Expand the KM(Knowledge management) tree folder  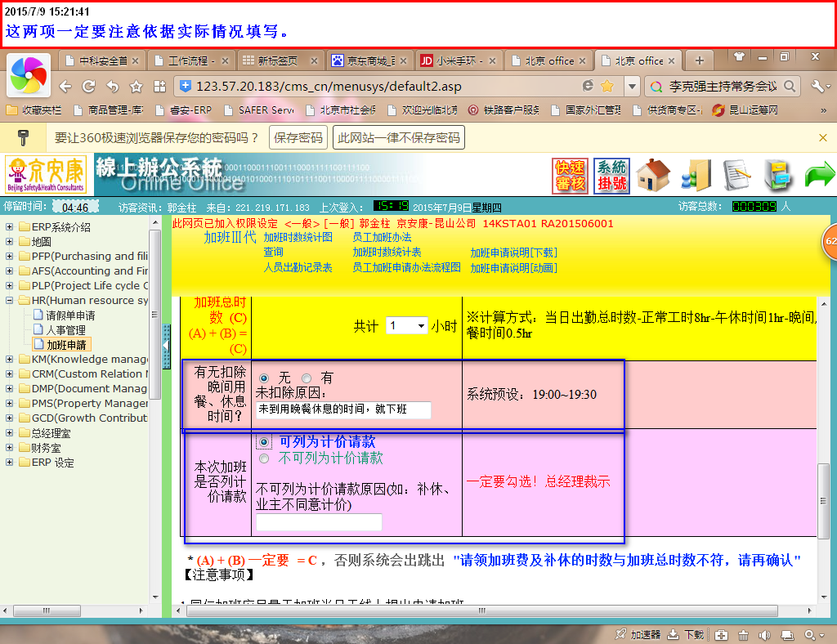click(x=9, y=359)
